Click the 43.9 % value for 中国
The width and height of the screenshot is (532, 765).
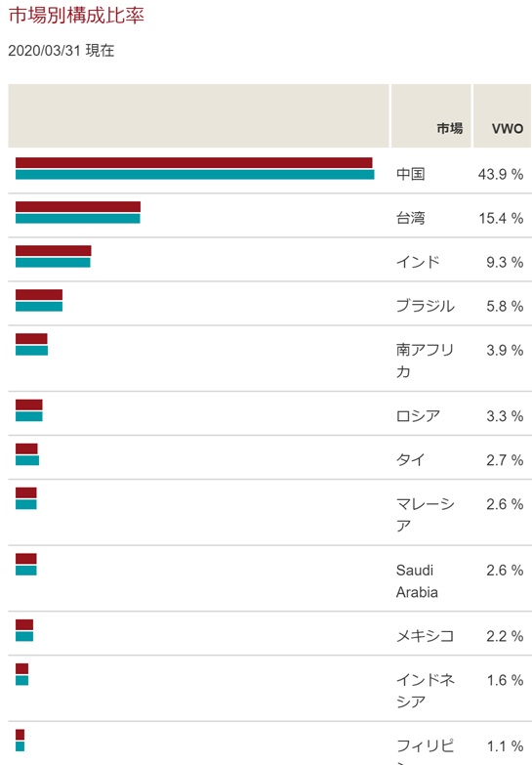point(501,174)
